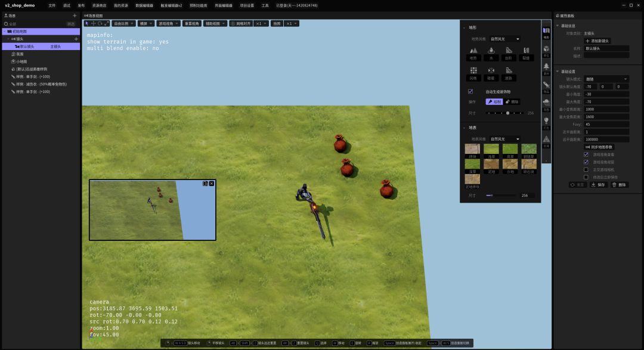Screen dimensions: 644x350
Task: Click 保存 save button in properties
Action: (599, 185)
